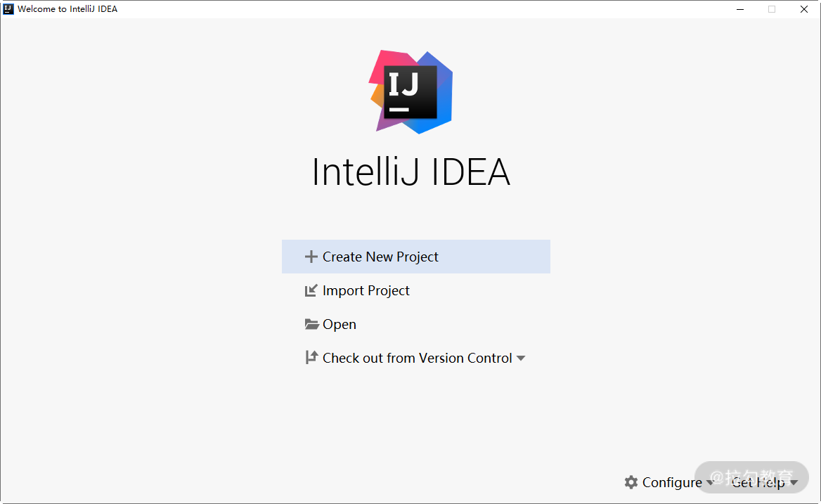This screenshot has width=821, height=504.
Task: Click the Welcome to IntelliJ IDEA title text
Action: pyautogui.click(x=67, y=9)
